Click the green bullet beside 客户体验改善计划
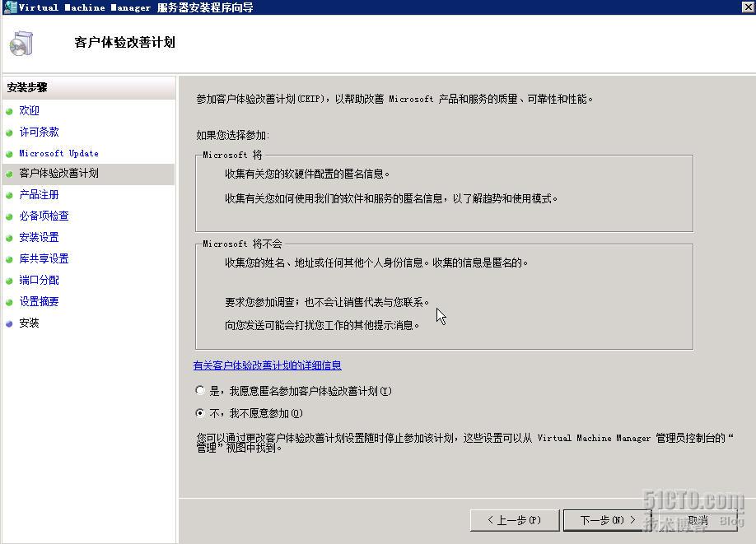The image size is (756, 544). (x=9, y=174)
